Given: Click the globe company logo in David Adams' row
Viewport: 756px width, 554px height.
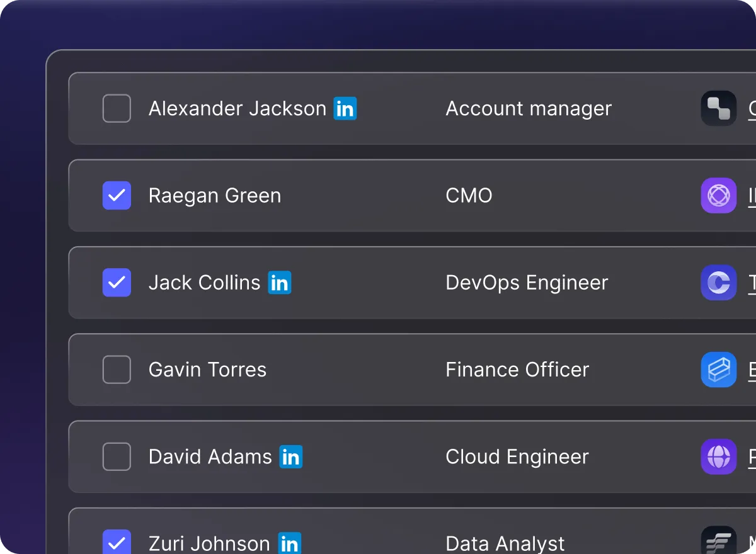Looking at the screenshot, I should (x=718, y=457).
